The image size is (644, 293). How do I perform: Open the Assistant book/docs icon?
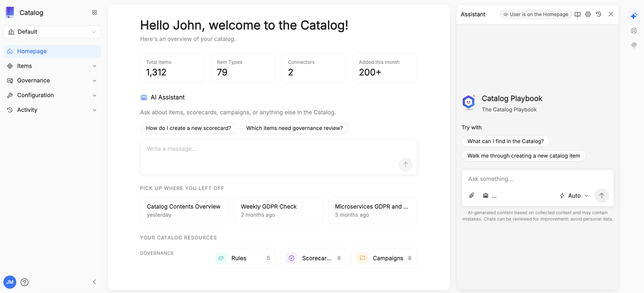pyautogui.click(x=578, y=14)
